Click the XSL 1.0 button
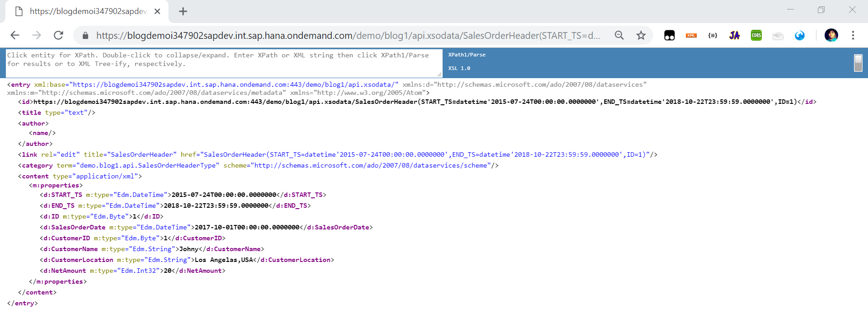 (459, 68)
